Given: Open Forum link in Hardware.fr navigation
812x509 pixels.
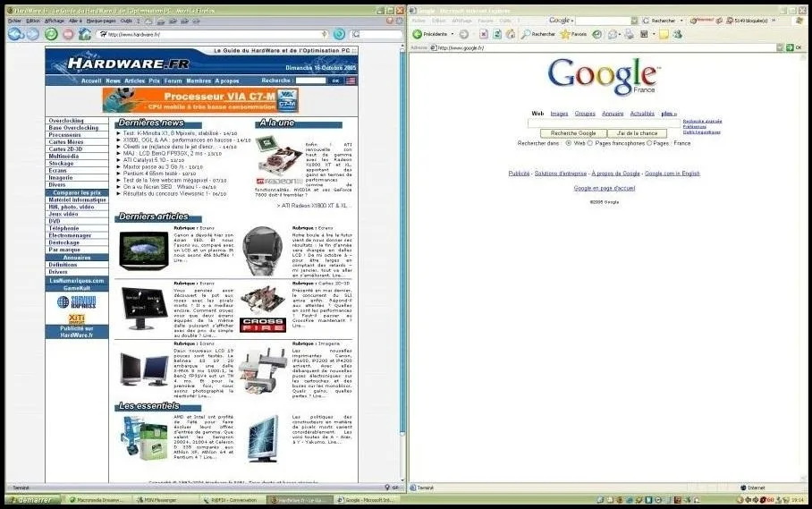Looking at the screenshot, I should (173, 81).
